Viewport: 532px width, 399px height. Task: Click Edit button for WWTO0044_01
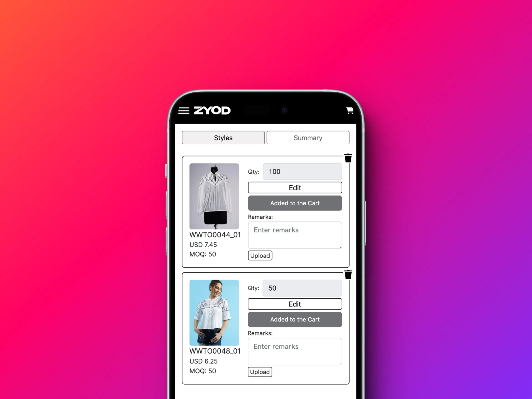[294, 187]
